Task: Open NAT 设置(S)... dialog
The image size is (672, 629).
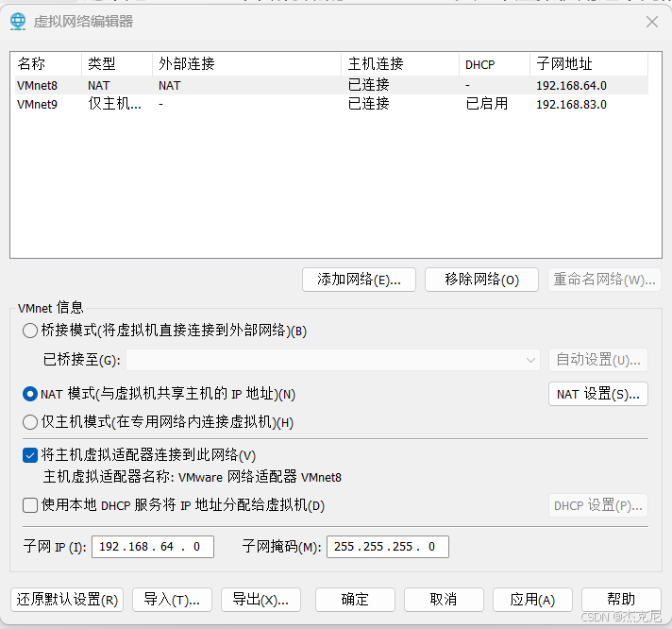Action: click(x=598, y=394)
